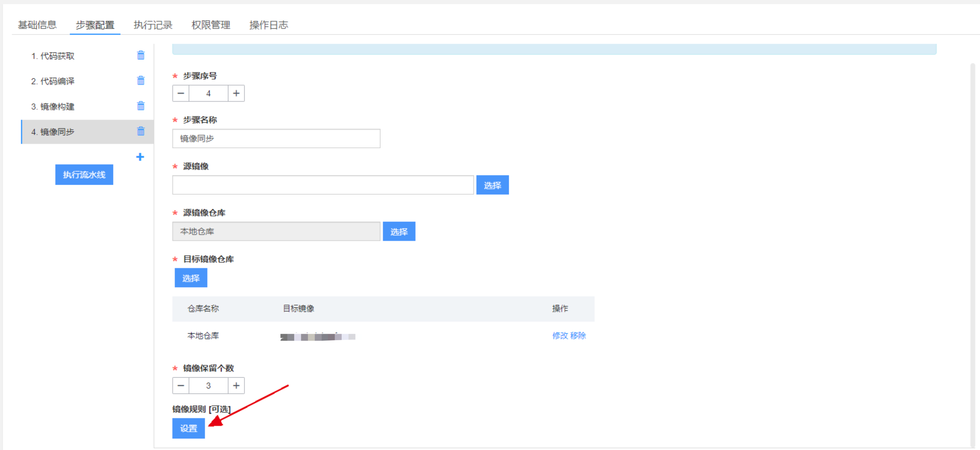Screen dimensions: 980x450
Task: Click the 步骤名称 input field
Action: coord(276,139)
